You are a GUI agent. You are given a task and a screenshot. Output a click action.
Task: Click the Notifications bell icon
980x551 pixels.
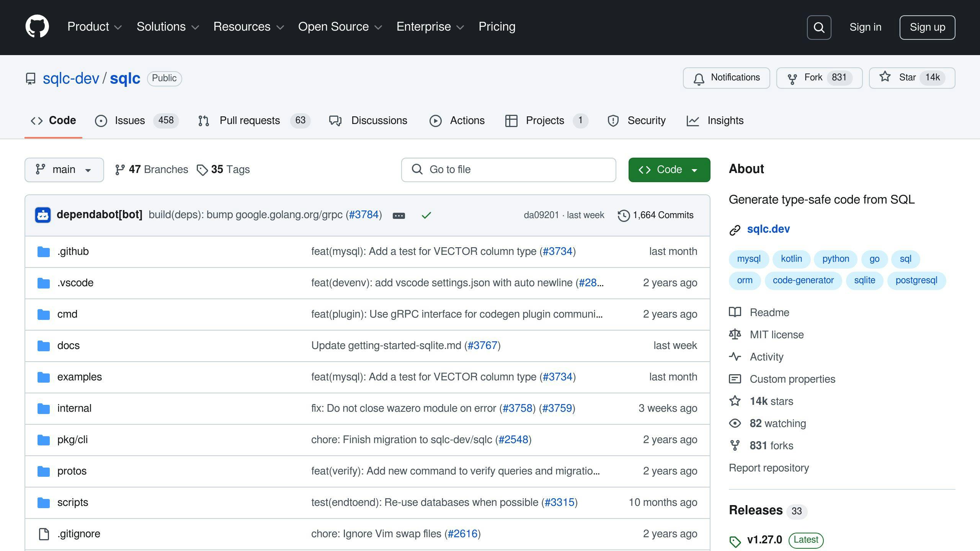pos(699,79)
